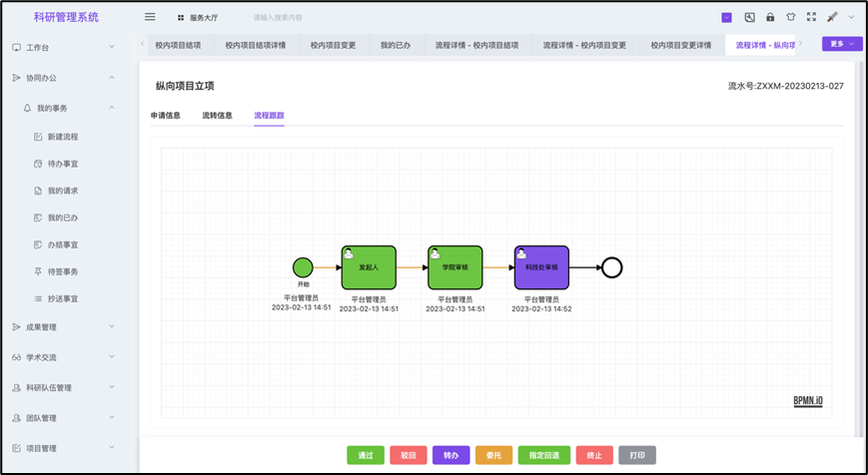Click the user avatar icon
868x475 pixels.
[832, 17]
